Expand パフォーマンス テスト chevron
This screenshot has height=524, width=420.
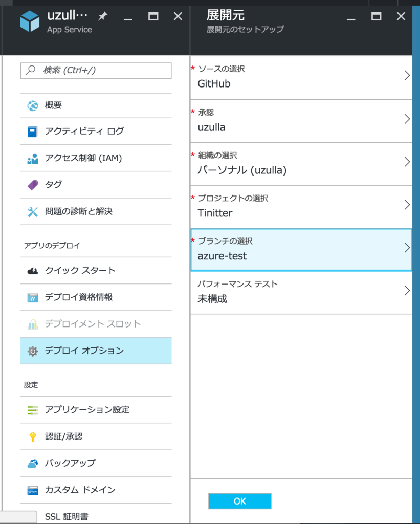tap(407, 291)
